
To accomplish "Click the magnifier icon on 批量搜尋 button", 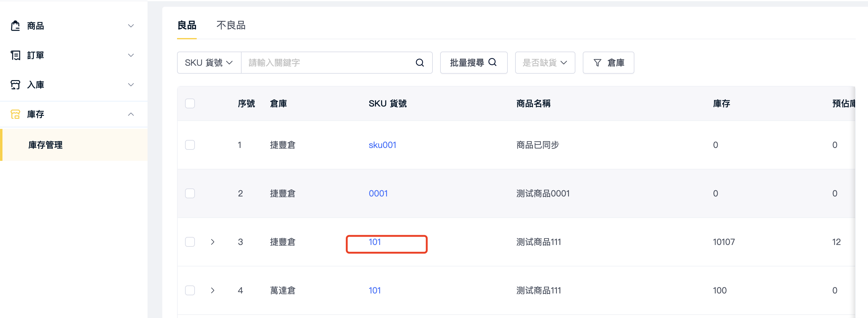I will pyautogui.click(x=492, y=62).
